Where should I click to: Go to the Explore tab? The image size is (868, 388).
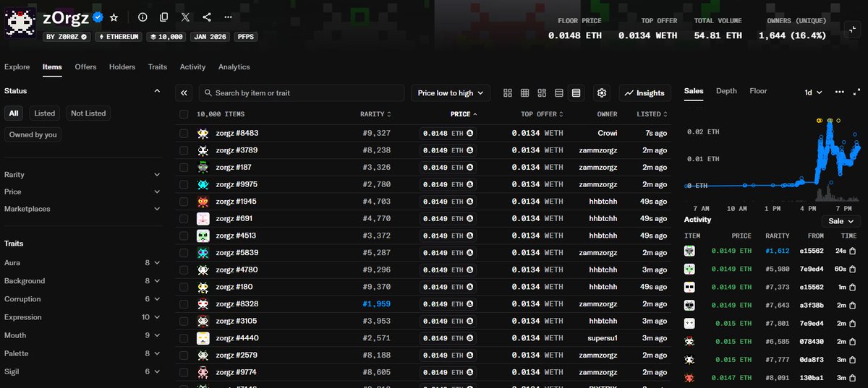pyautogui.click(x=17, y=67)
